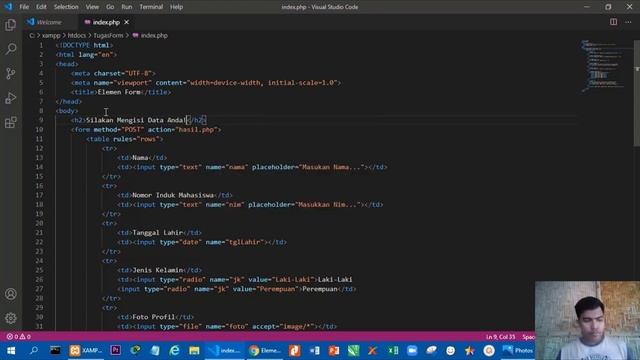Image resolution: width=640 pixels, height=360 pixels.
Task: Click the 'tglLahir' name attribute value
Action: pyautogui.click(x=245, y=242)
